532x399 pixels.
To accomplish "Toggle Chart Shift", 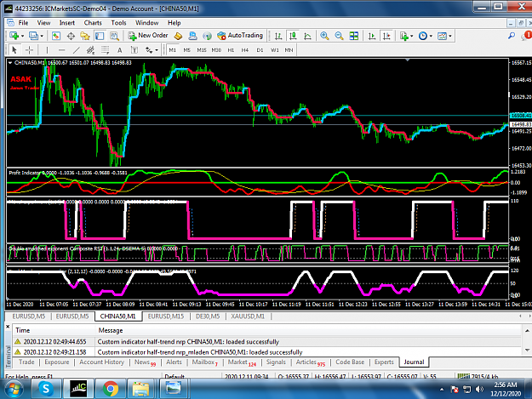I will [386, 36].
